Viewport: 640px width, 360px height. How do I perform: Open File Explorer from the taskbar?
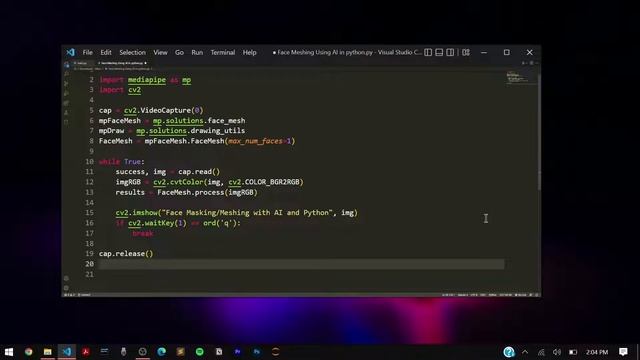click(48, 351)
